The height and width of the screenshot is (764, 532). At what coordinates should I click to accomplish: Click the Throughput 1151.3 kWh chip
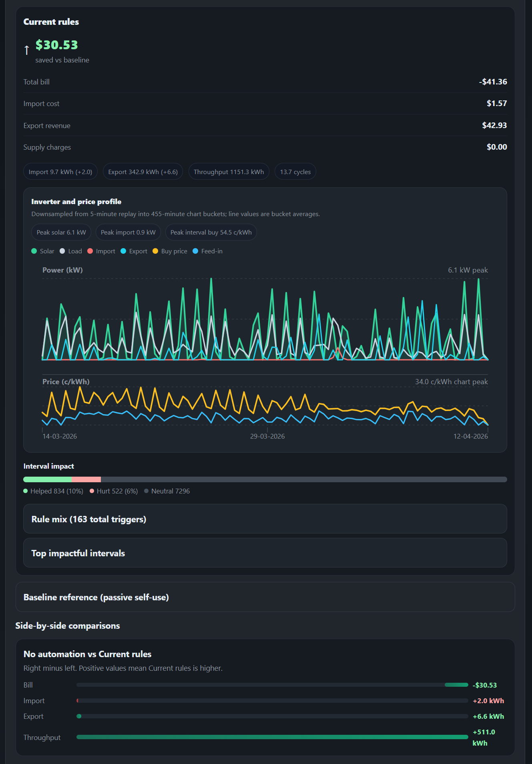coord(229,172)
